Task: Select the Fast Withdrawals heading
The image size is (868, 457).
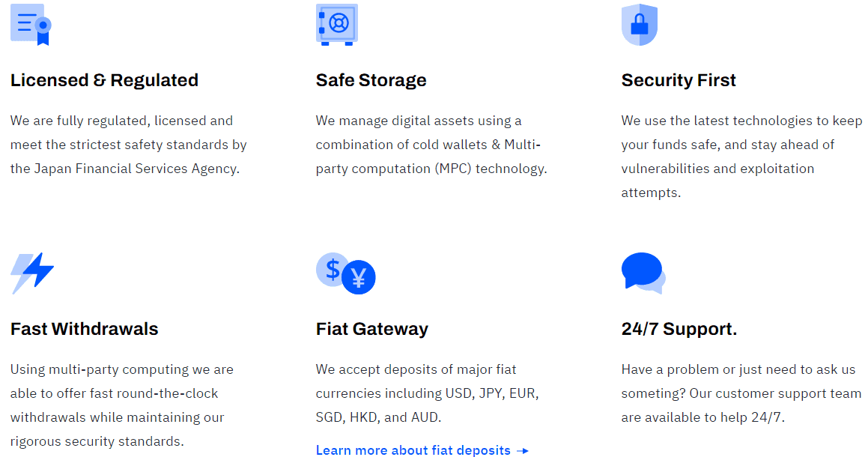Action: tap(84, 329)
